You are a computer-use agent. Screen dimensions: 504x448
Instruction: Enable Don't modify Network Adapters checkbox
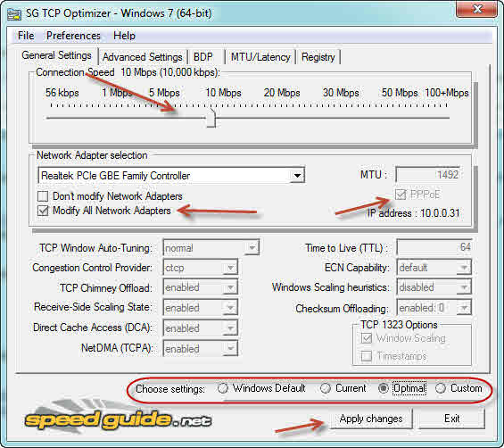(43, 196)
